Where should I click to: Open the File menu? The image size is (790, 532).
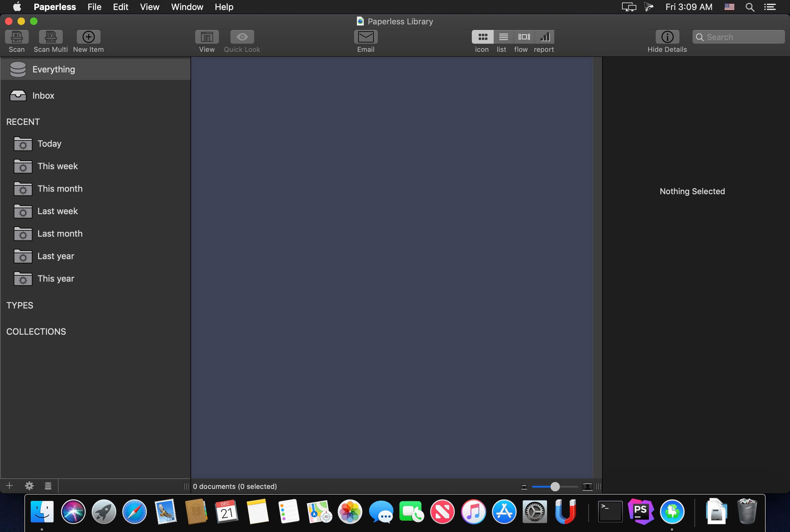coord(94,7)
